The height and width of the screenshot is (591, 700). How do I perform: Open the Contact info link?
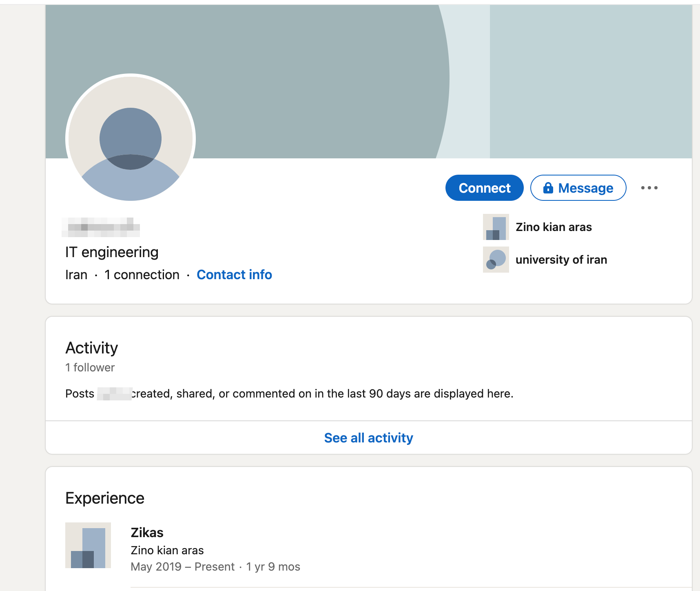point(234,275)
